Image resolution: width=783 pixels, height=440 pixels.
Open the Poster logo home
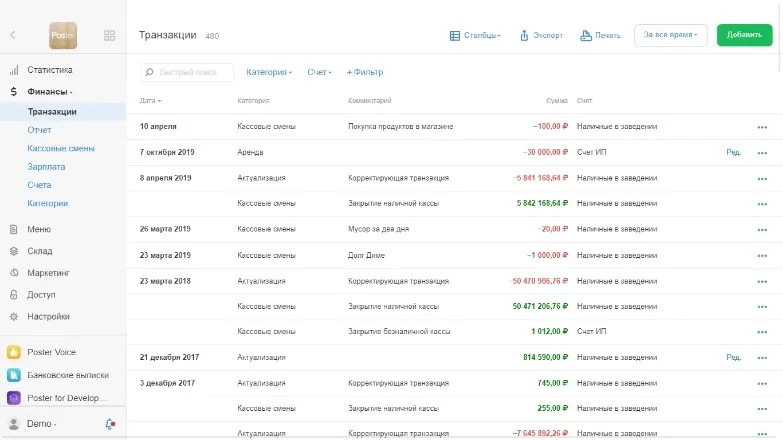63,35
